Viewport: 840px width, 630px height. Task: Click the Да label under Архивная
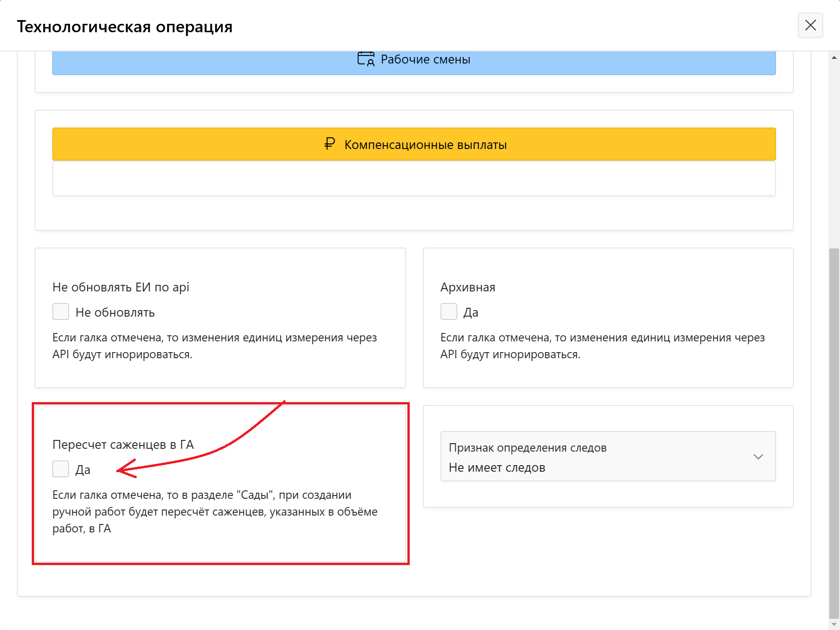pos(470,312)
